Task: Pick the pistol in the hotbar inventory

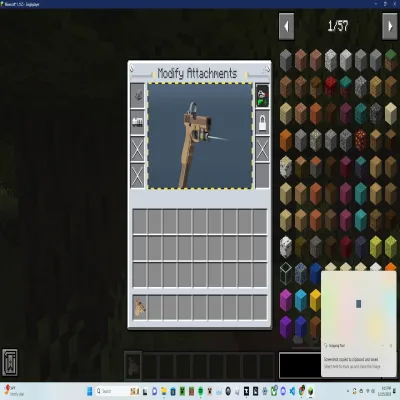Action: coord(140,308)
